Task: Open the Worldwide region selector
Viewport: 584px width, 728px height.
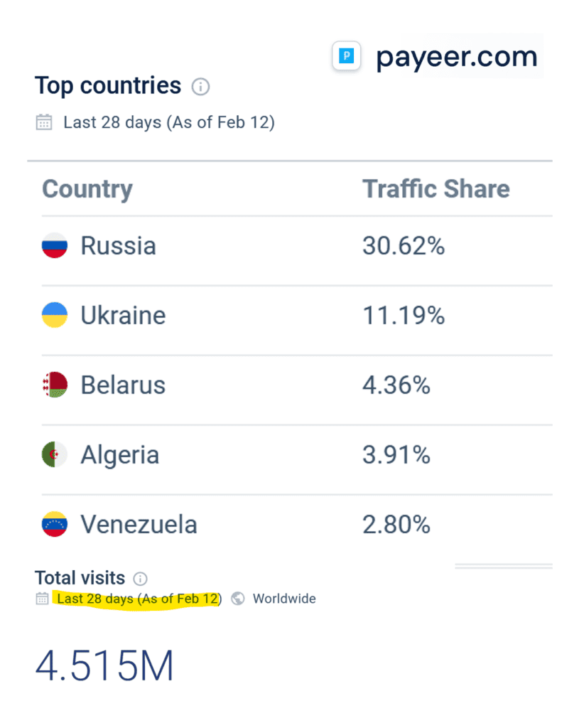Action: [x=284, y=599]
